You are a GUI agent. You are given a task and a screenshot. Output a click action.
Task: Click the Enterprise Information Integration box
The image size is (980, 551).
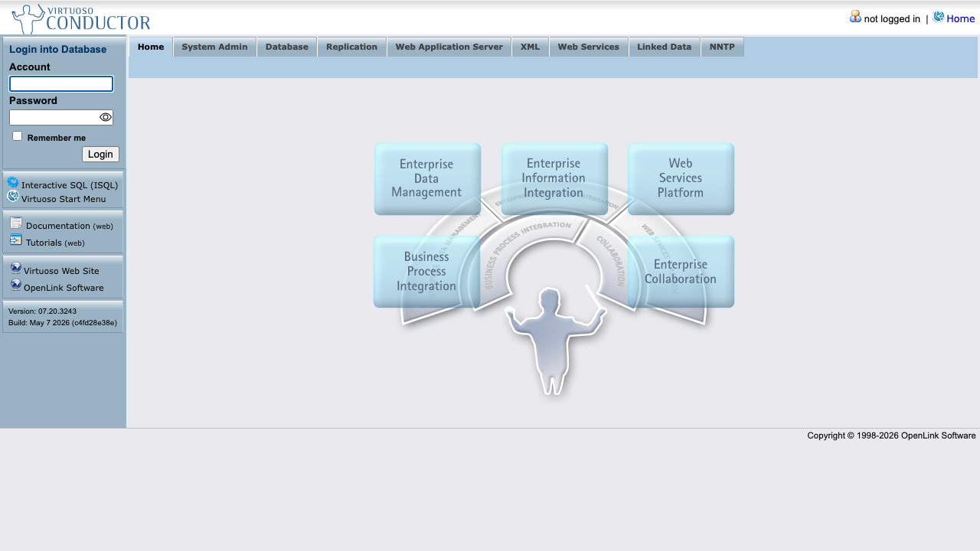click(554, 178)
